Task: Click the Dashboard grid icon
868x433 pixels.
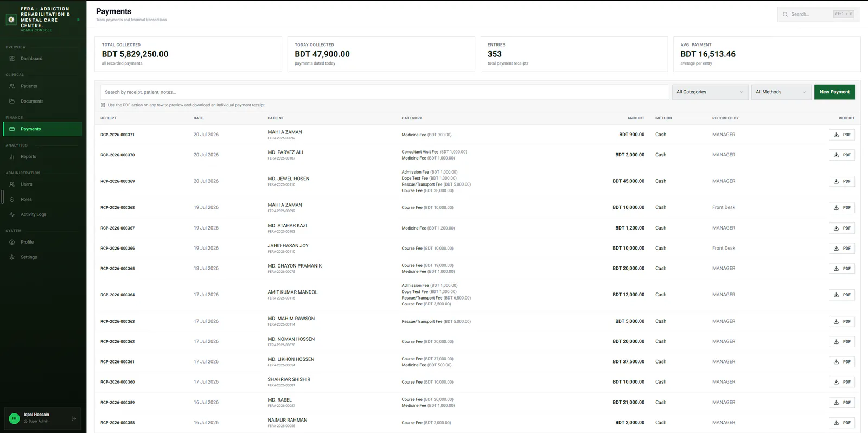Action: point(12,59)
